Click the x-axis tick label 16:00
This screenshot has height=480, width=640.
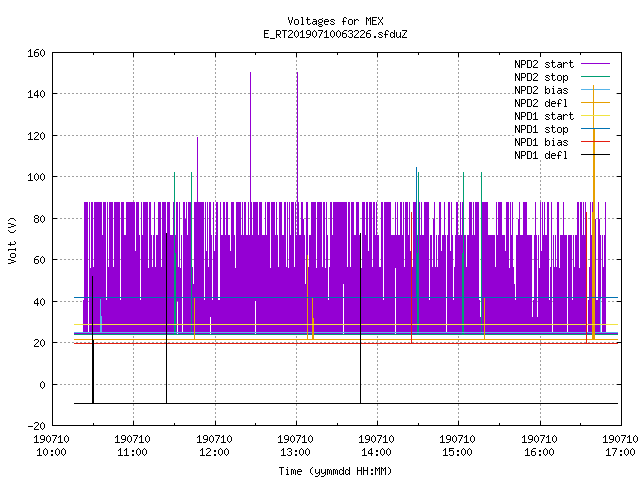(x=539, y=452)
